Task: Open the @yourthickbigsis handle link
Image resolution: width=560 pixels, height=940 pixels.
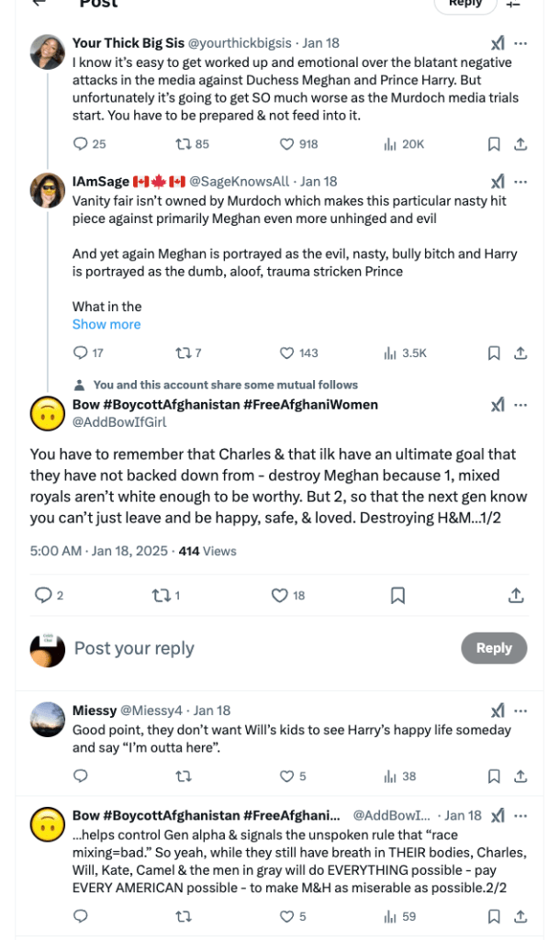Action: point(240,42)
